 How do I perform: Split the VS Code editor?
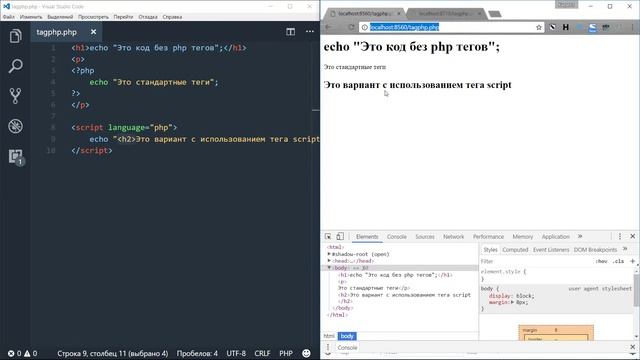coord(290,32)
